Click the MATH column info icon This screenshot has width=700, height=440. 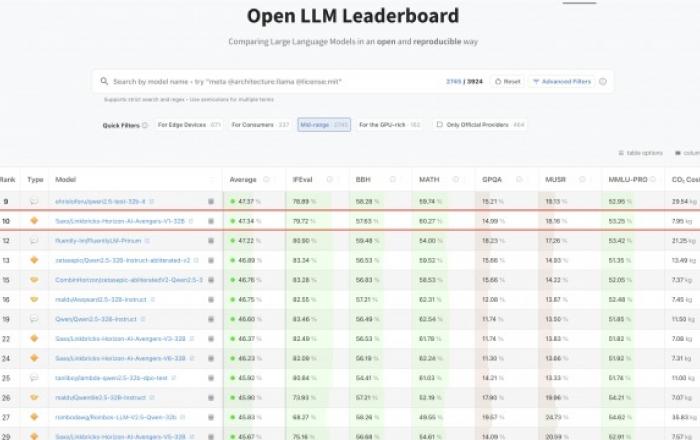[x=456, y=179]
